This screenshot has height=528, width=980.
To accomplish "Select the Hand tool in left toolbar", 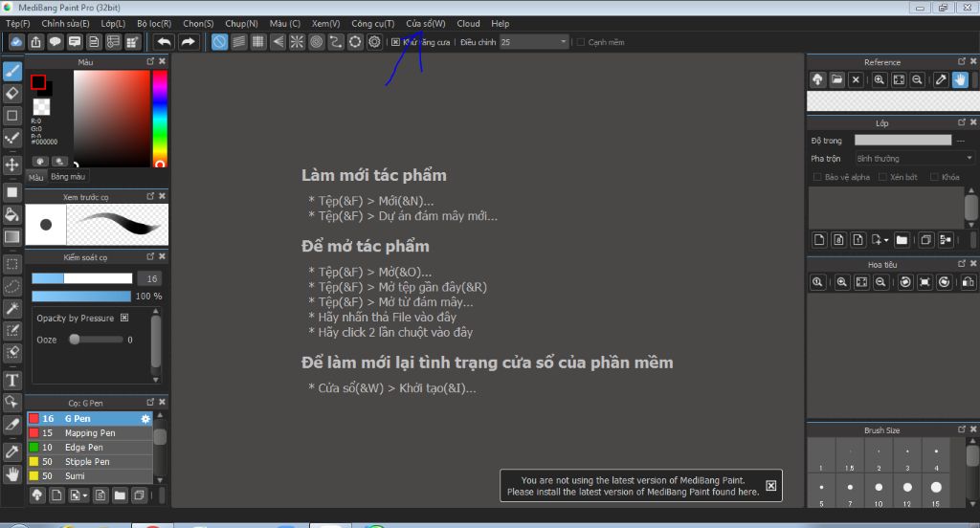I will (12, 474).
